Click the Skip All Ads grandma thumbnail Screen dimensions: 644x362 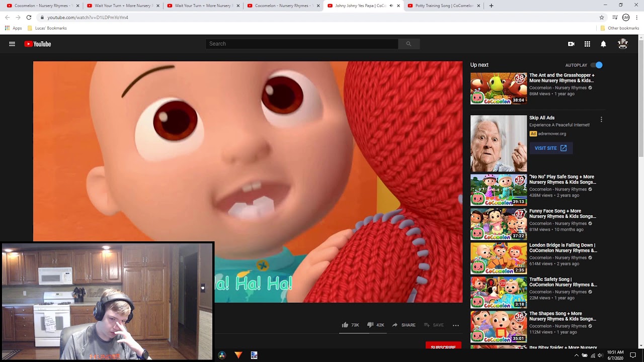pos(499,143)
